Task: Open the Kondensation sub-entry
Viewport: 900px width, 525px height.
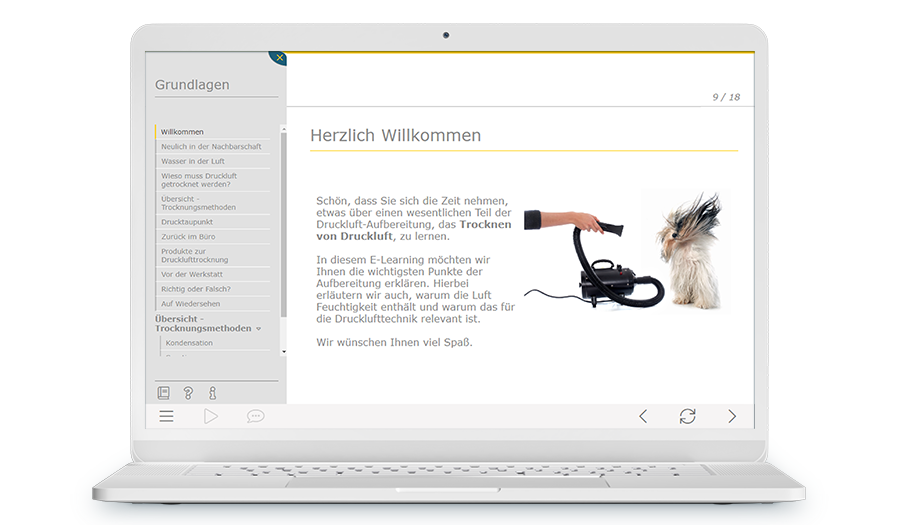Action: click(215, 343)
